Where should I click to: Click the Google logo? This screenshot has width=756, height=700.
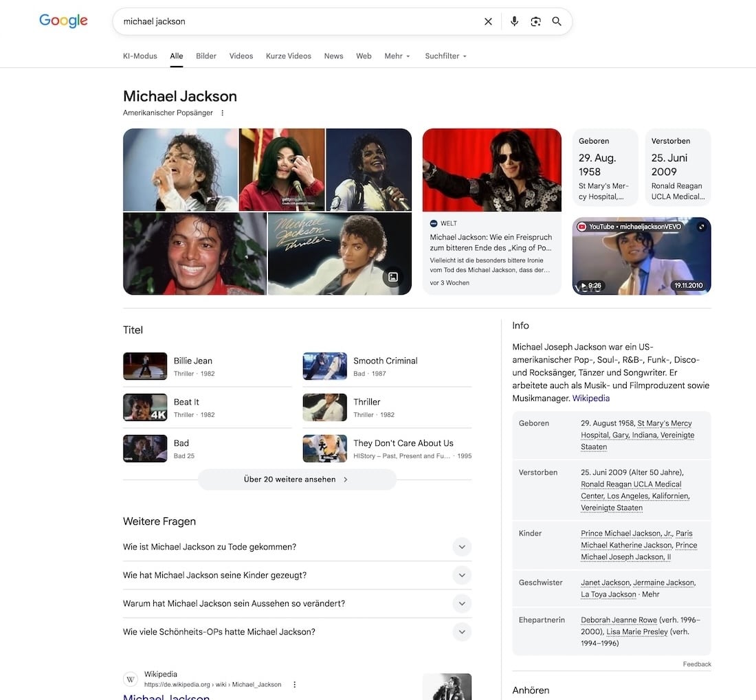coord(63,21)
